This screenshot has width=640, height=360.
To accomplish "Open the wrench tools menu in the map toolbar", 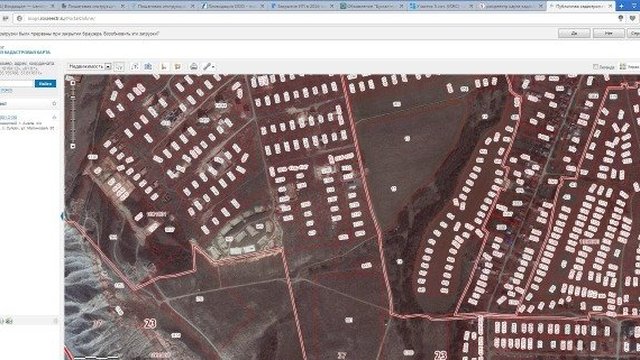I will tap(209, 67).
